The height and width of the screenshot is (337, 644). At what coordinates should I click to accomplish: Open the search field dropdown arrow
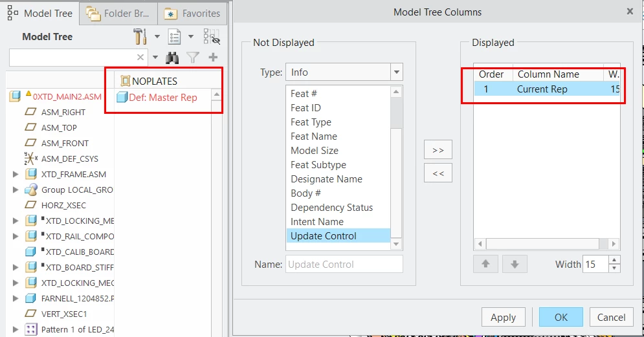pyautogui.click(x=155, y=58)
